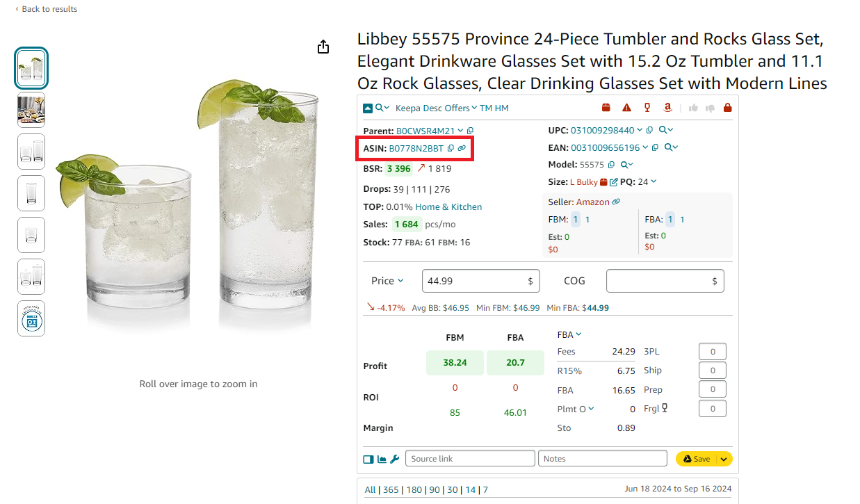
Task: Select the second product thumbnail
Action: pyautogui.click(x=31, y=110)
